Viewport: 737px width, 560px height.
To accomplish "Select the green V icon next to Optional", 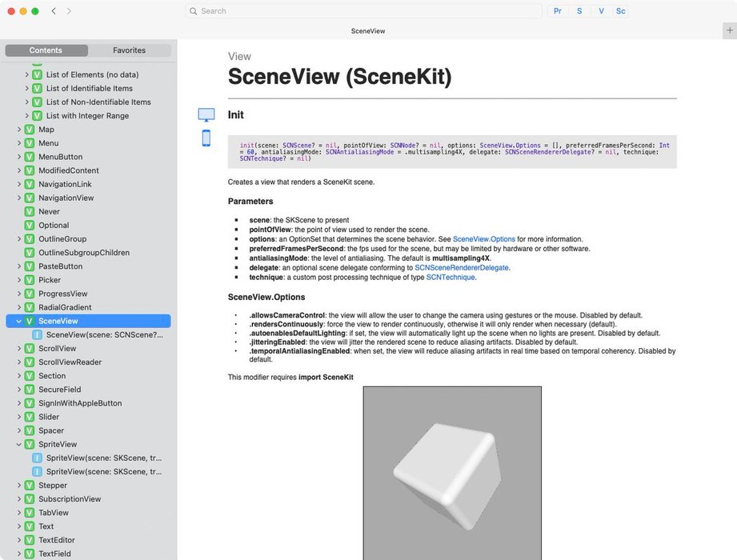I will coord(30,225).
